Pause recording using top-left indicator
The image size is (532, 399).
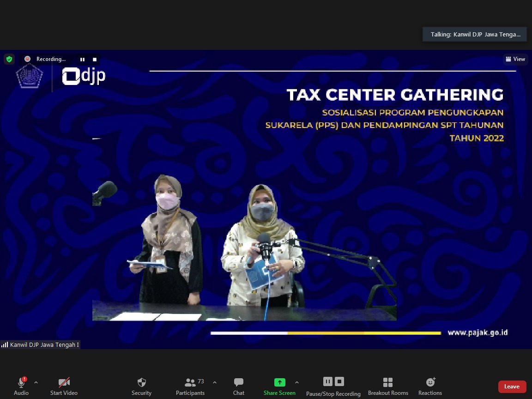coord(82,59)
